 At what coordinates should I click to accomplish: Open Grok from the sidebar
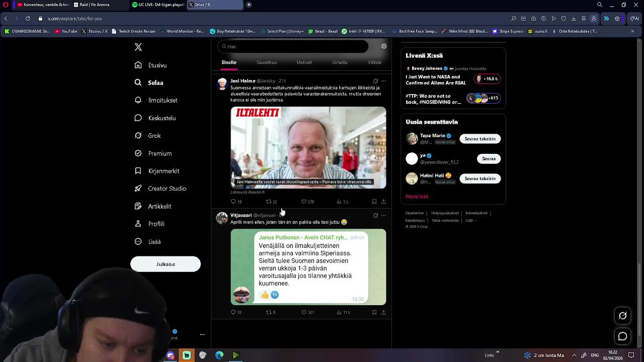click(x=147, y=136)
